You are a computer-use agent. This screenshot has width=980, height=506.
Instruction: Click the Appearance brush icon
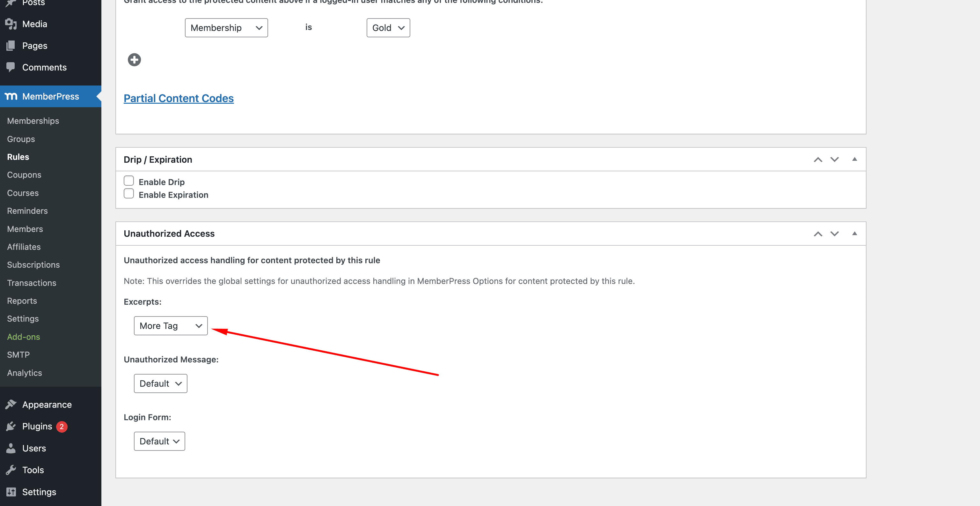click(x=11, y=404)
